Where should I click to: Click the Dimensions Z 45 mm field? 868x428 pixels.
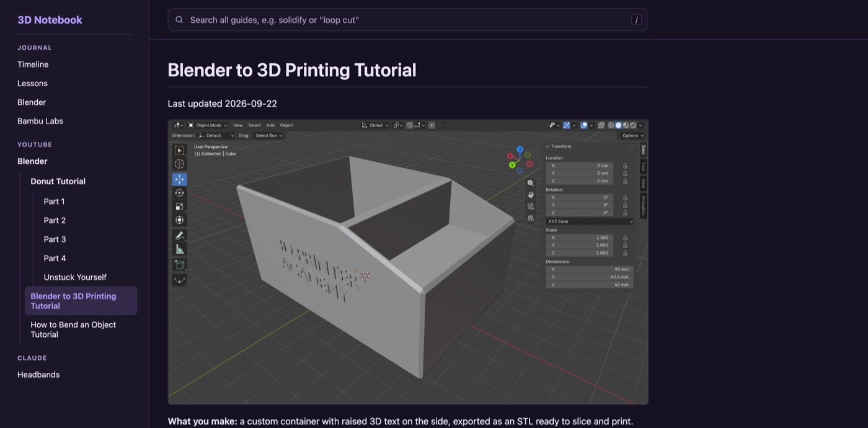589,285
